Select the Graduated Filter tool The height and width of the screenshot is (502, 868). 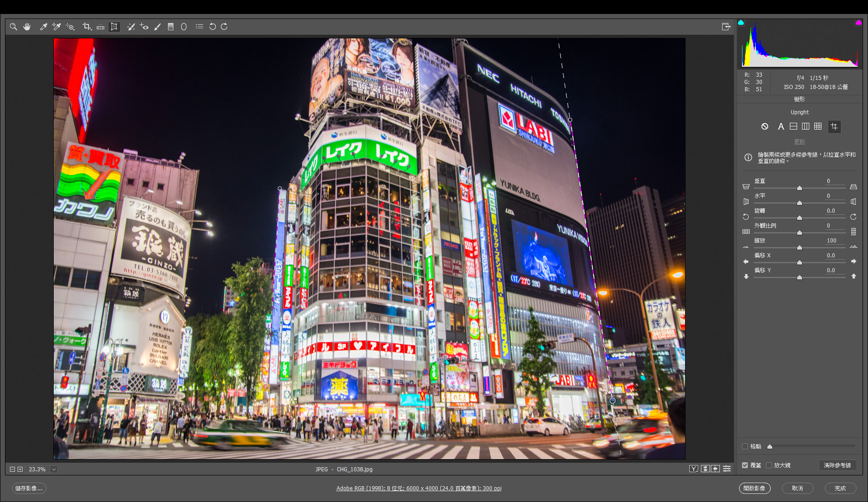click(171, 27)
